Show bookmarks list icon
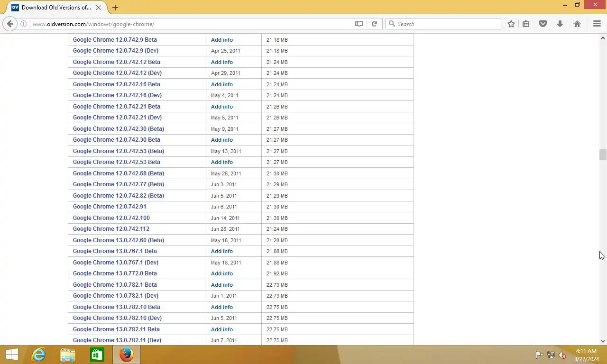 [526, 24]
